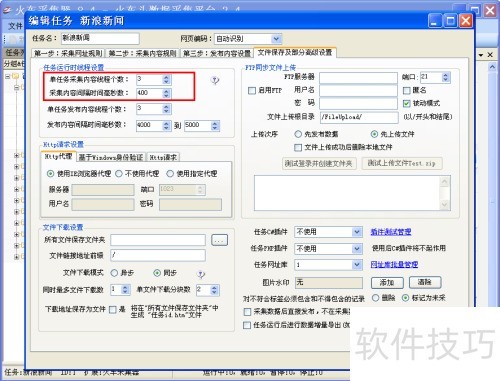Select 使用指定代理 option

click(x=170, y=174)
